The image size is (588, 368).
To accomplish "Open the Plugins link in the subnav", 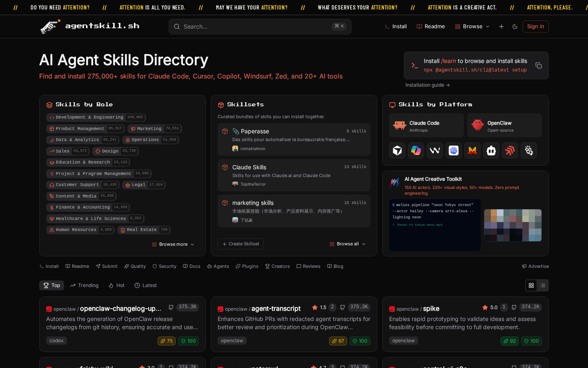I will [x=247, y=266].
